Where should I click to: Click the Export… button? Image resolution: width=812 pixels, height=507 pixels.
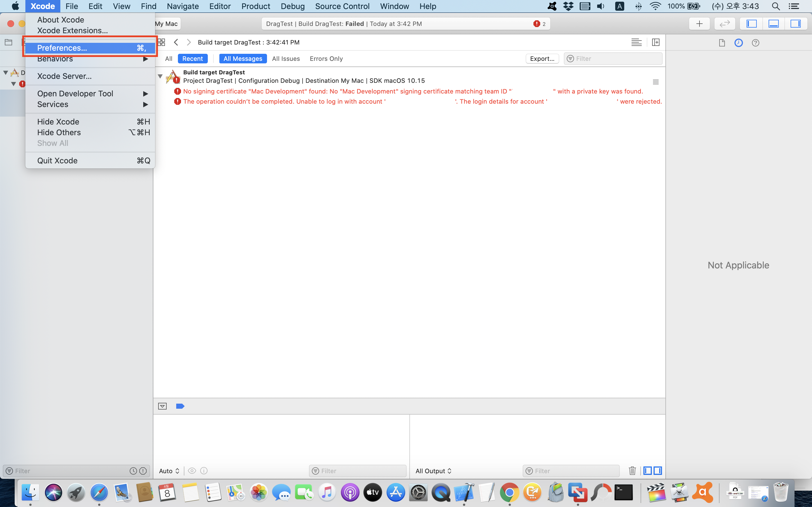542,59
